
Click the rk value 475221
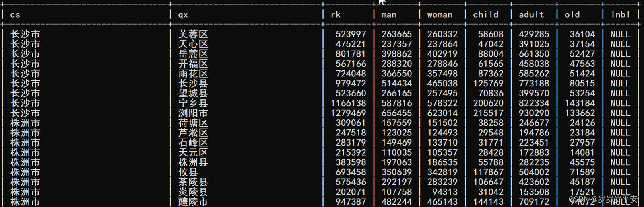point(351,44)
